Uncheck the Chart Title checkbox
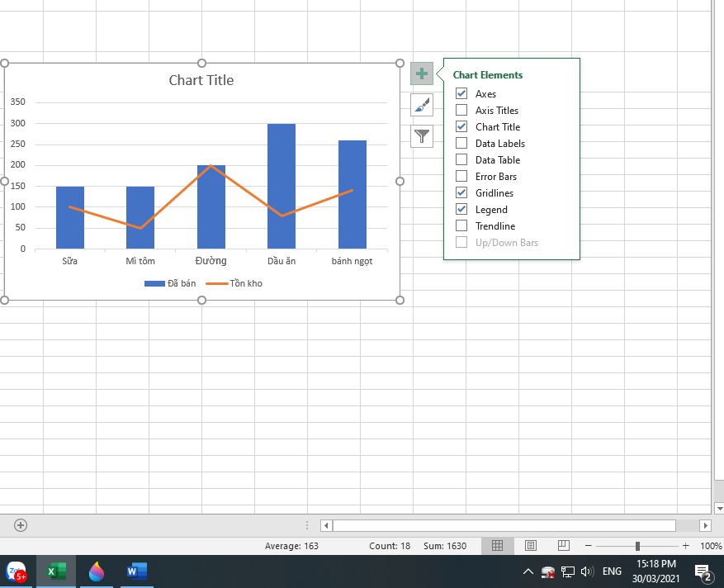 pos(461,126)
